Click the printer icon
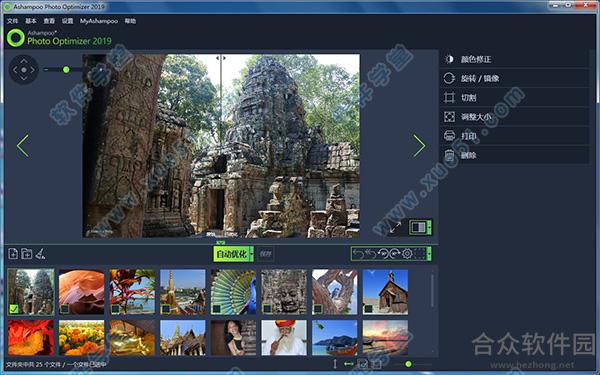Viewport: 600px width, 375px height. point(449,136)
